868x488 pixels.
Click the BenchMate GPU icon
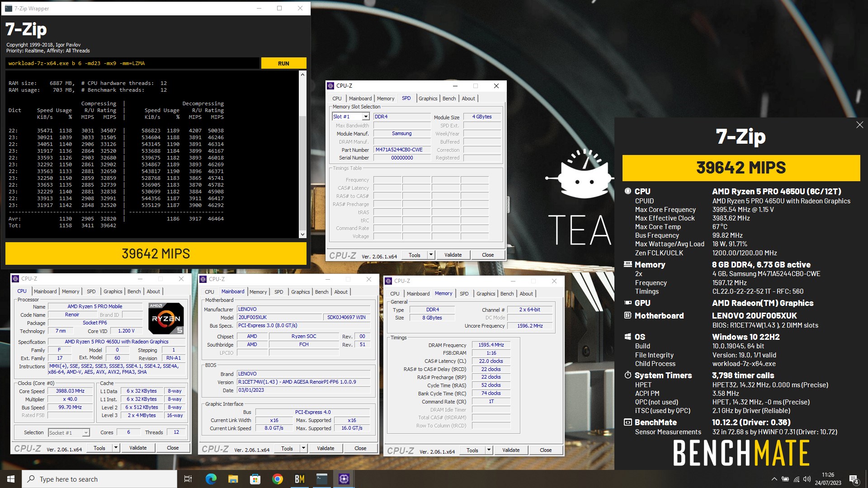tap(627, 303)
